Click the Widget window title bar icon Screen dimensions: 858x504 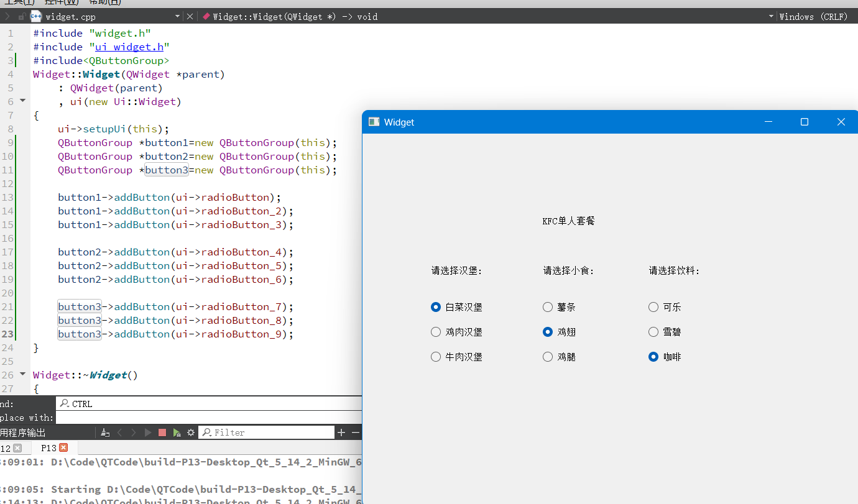pos(374,122)
